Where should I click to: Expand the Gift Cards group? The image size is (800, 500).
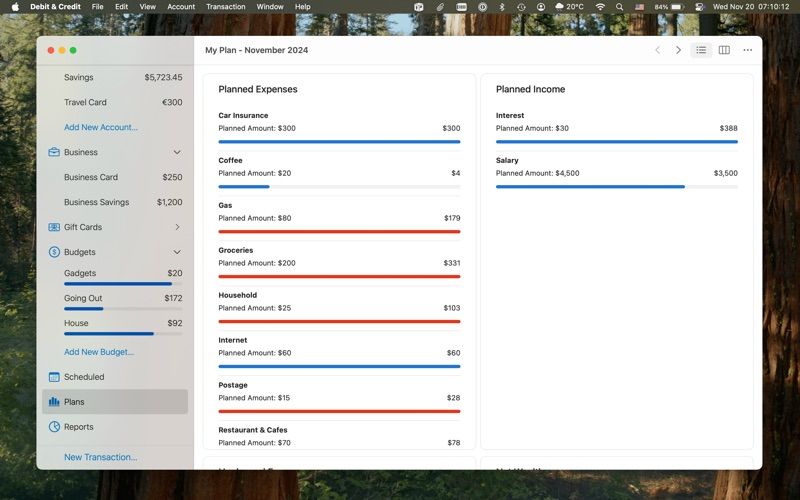[177, 227]
